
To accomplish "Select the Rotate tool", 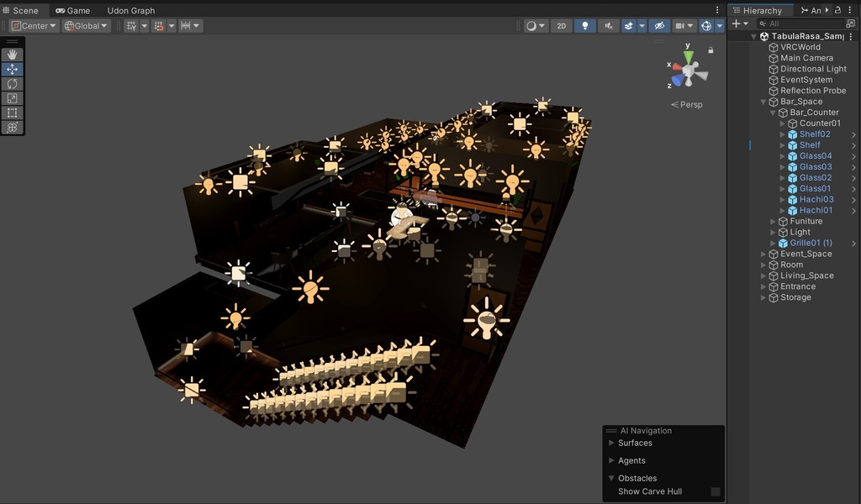I will pos(12,83).
